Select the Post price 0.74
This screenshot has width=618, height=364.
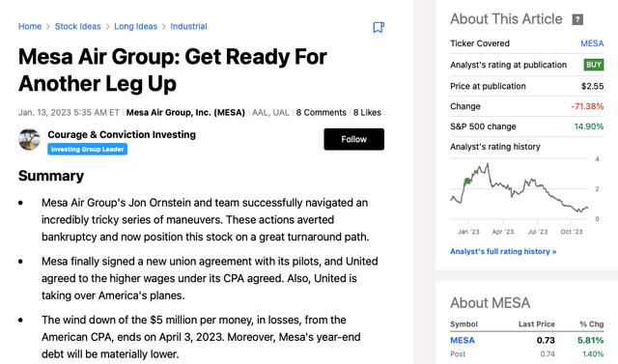click(x=548, y=354)
